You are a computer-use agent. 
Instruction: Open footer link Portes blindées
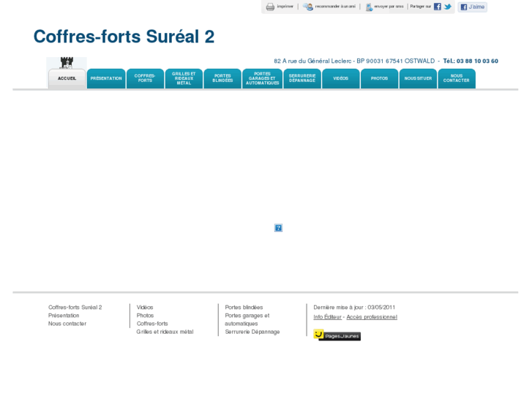tap(244, 307)
